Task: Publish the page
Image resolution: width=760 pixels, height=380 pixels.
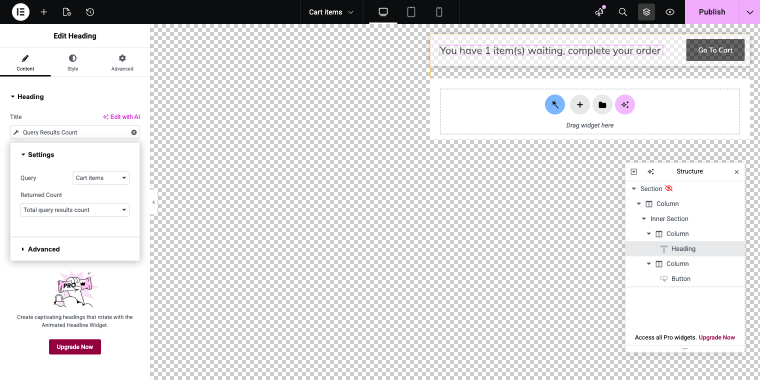Action: tap(712, 12)
